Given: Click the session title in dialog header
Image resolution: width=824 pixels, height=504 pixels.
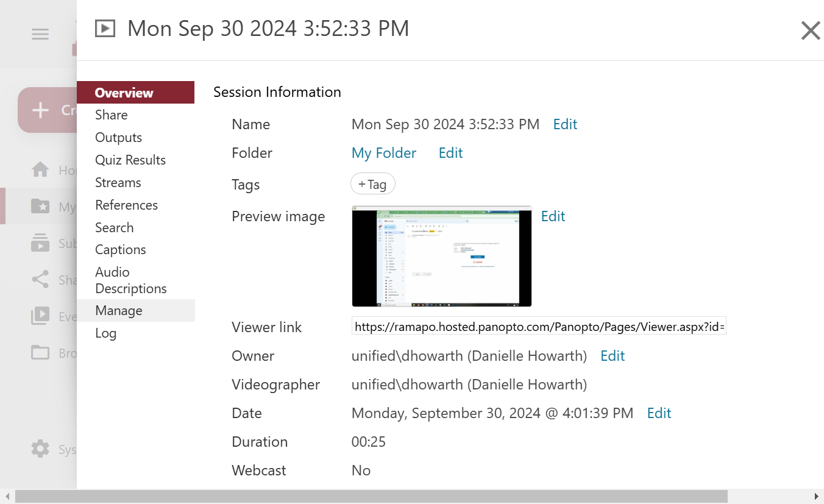Looking at the screenshot, I should point(268,29).
